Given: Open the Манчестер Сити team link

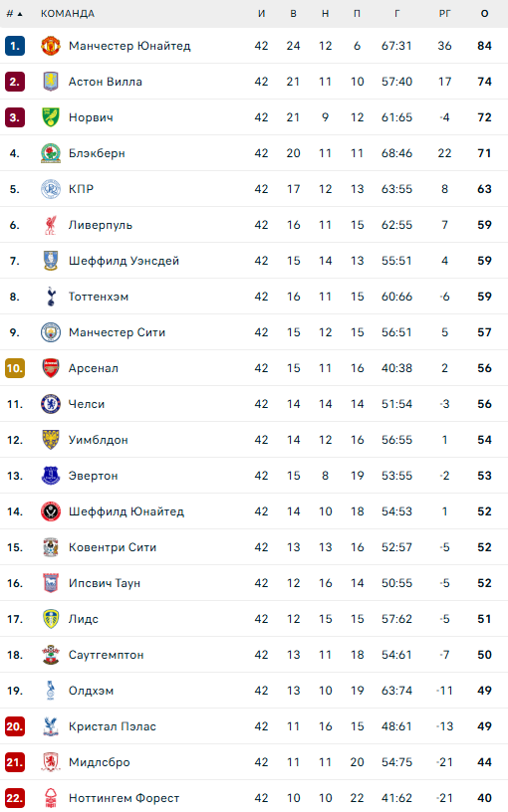Looking at the screenshot, I should click(118, 332).
